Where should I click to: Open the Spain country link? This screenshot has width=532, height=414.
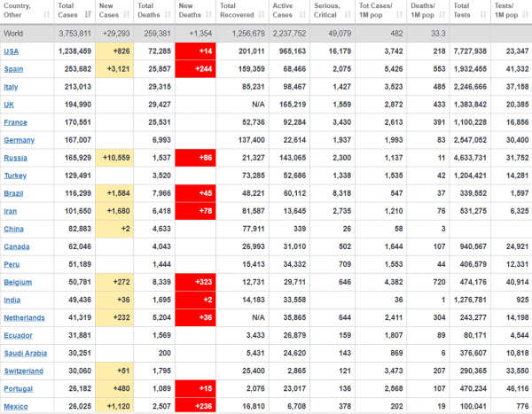[x=13, y=69]
